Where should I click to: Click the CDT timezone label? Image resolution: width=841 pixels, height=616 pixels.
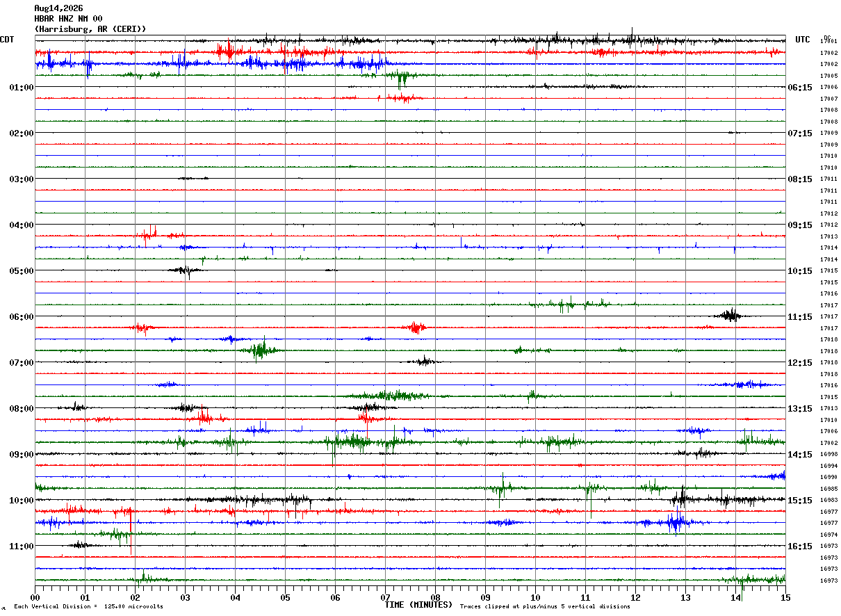pos(8,40)
